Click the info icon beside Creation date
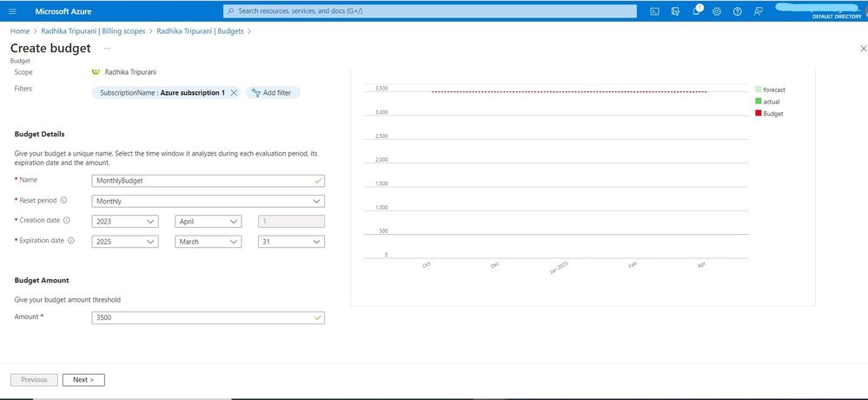The height and width of the screenshot is (400, 868). pyautogui.click(x=67, y=221)
